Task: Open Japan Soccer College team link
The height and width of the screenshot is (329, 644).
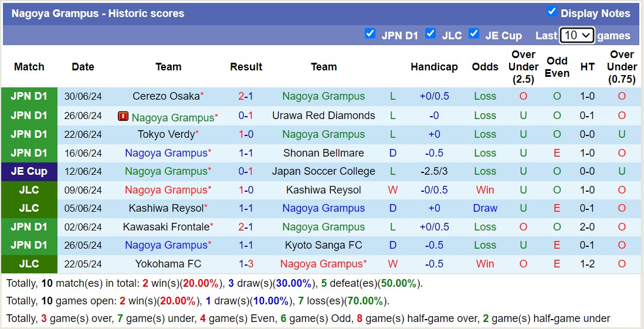Action: click(324, 171)
